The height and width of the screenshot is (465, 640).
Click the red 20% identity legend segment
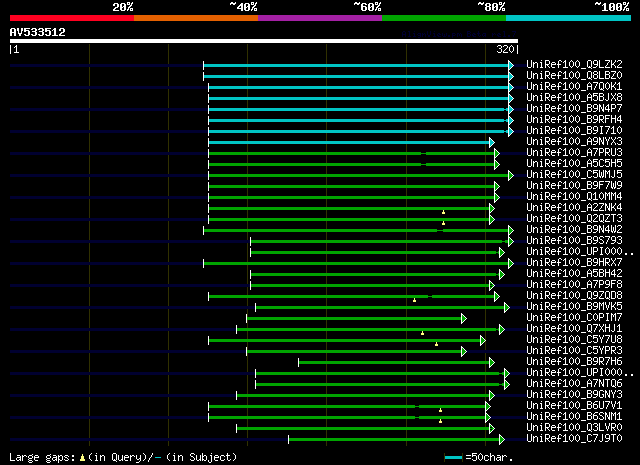[72, 18]
